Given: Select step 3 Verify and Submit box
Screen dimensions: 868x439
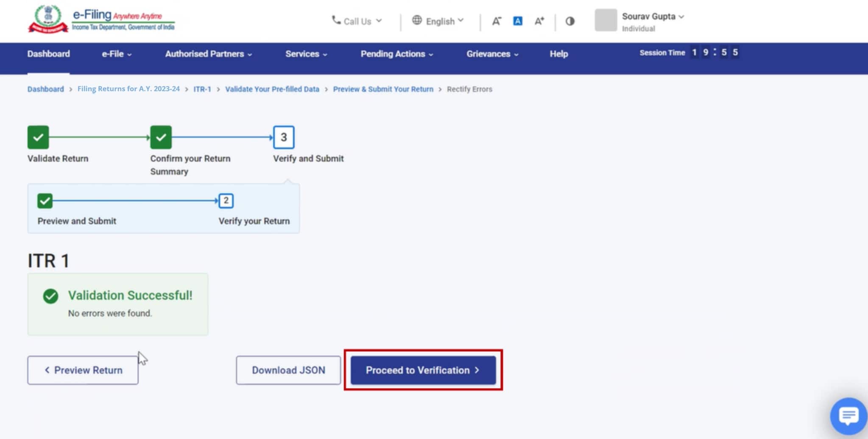Looking at the screenshot, I should tap(284, 137).
